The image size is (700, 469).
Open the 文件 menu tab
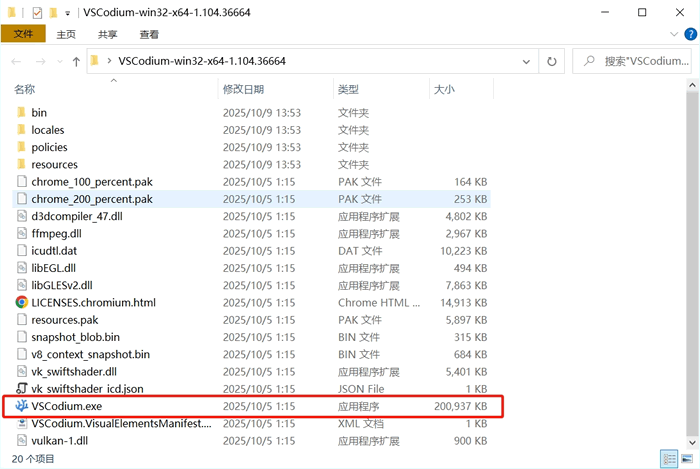[x=23, y=34]
